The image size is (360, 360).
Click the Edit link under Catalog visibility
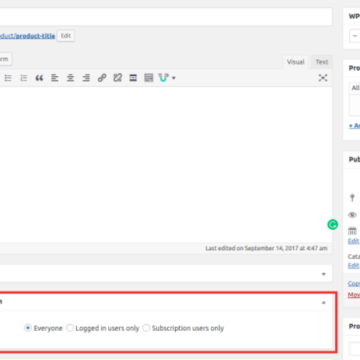point(354,266)
